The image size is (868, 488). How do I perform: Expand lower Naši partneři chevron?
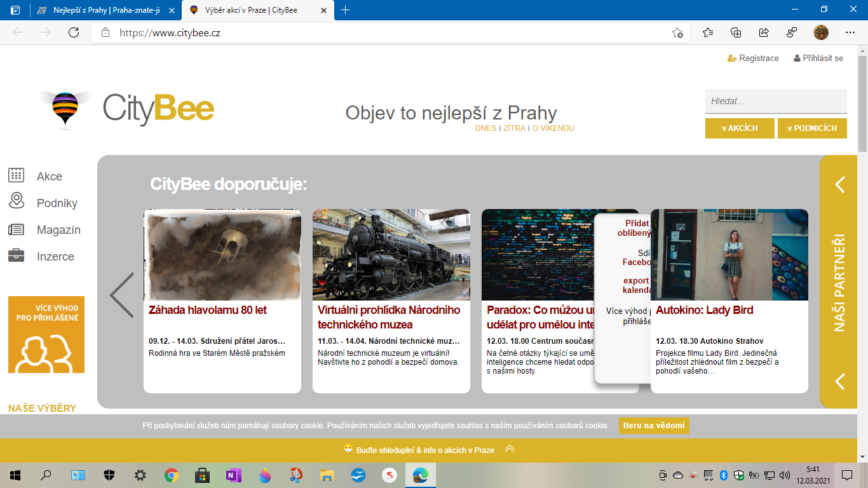coord(840,381)
